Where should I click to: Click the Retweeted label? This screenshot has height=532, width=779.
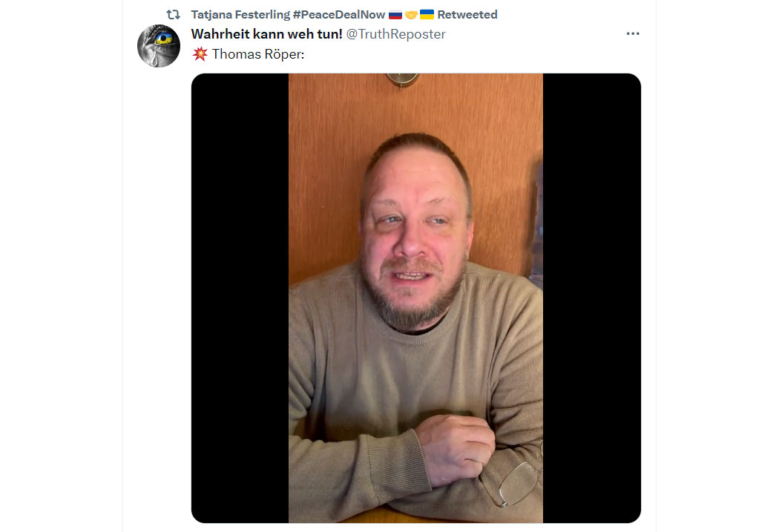467,15
